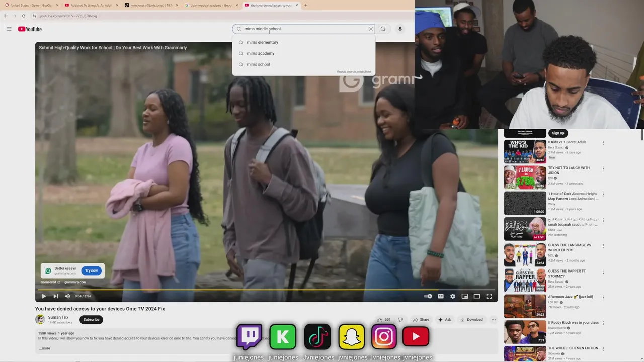Open 6 Kids vs 1 Secret Adult thumbnail
This screenshot has width=644, height=362.
tap(525, 151)
